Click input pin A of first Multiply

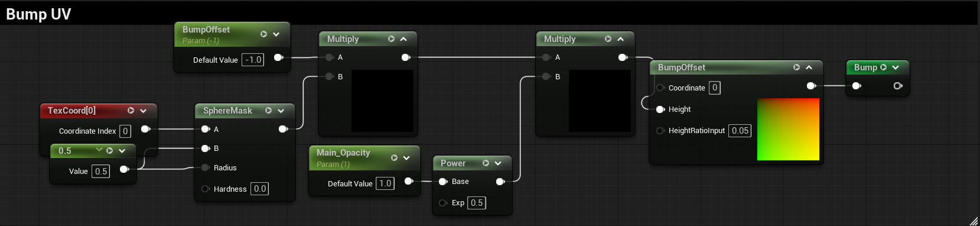click(x=330, y=57)
